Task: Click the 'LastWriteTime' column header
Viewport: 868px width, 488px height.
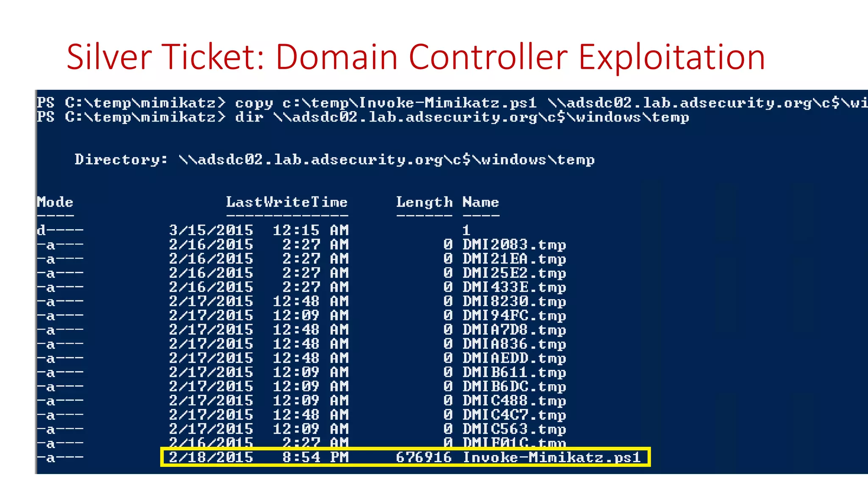Action: pyautogui.click(x=287, y=202)
